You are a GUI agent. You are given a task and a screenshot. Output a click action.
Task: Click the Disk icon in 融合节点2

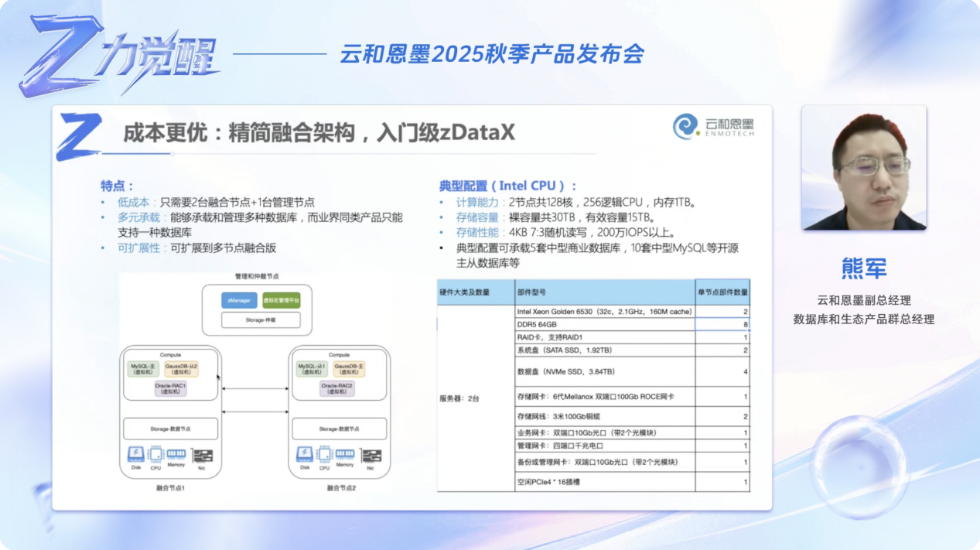(x=305, y=454)
